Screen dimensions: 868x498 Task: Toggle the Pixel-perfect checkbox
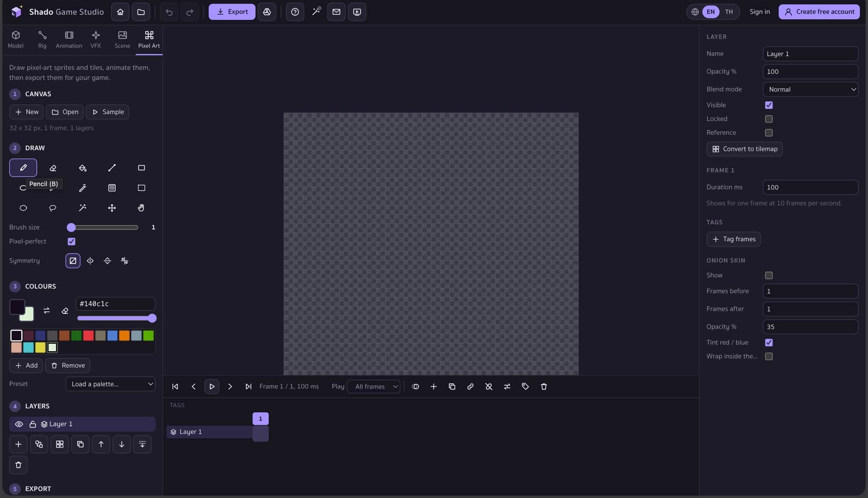click(x=72, y=241)
